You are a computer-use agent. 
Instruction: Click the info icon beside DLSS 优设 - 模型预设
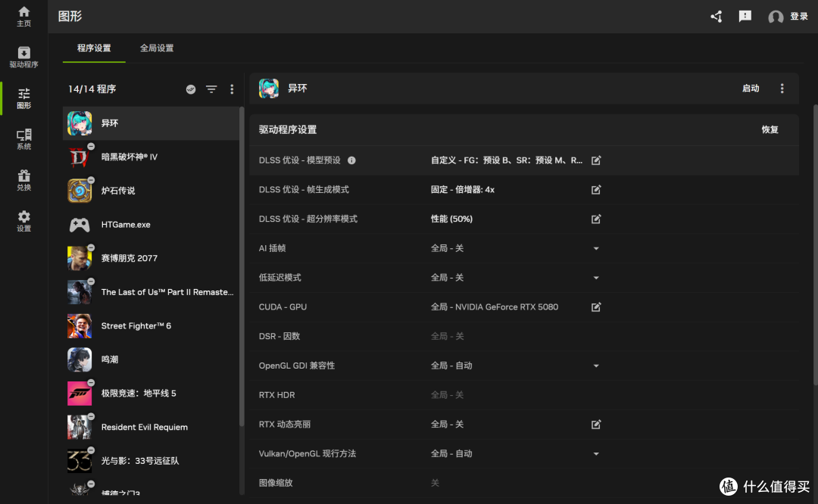[x=351, y=160]
